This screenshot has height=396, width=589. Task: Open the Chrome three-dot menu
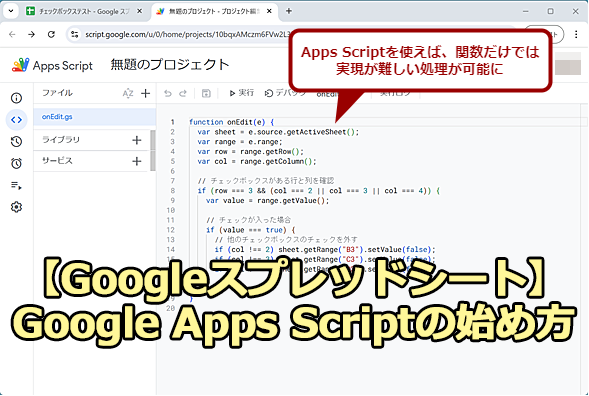576,35
